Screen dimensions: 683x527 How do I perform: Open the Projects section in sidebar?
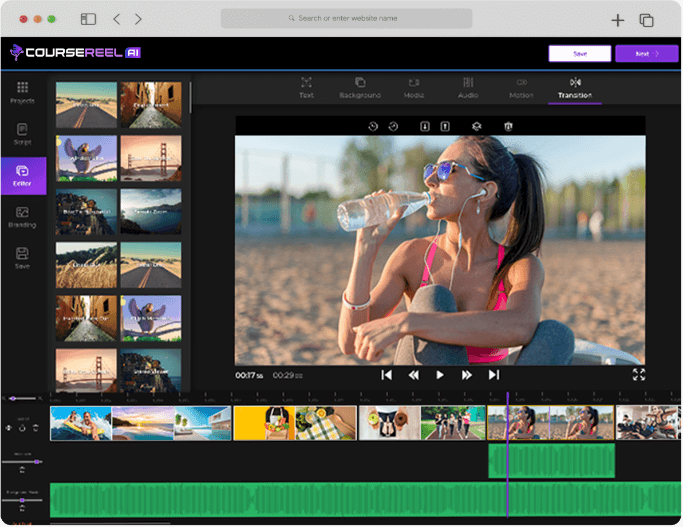22,93
